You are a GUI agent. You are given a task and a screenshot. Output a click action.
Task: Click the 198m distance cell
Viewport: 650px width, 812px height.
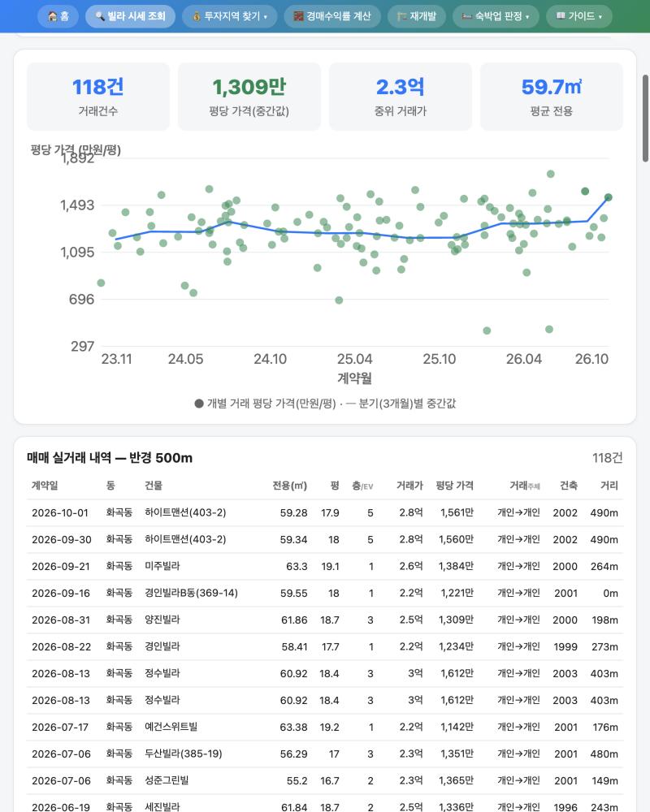[x=604, y=620]
